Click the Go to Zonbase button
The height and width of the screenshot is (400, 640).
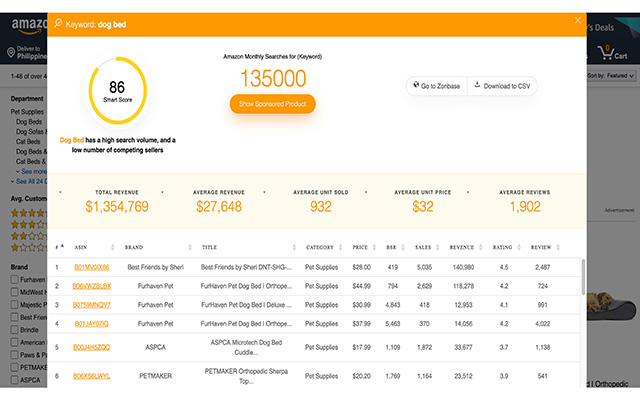pos(436,86)
